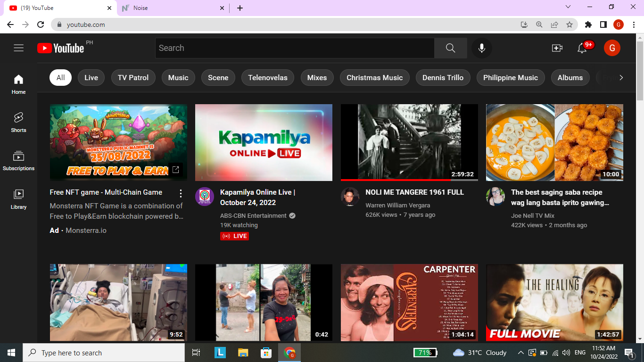The width and height of the screenshot is (644, 362).
Task: Select the All filter chip
Action: [60, 78]
